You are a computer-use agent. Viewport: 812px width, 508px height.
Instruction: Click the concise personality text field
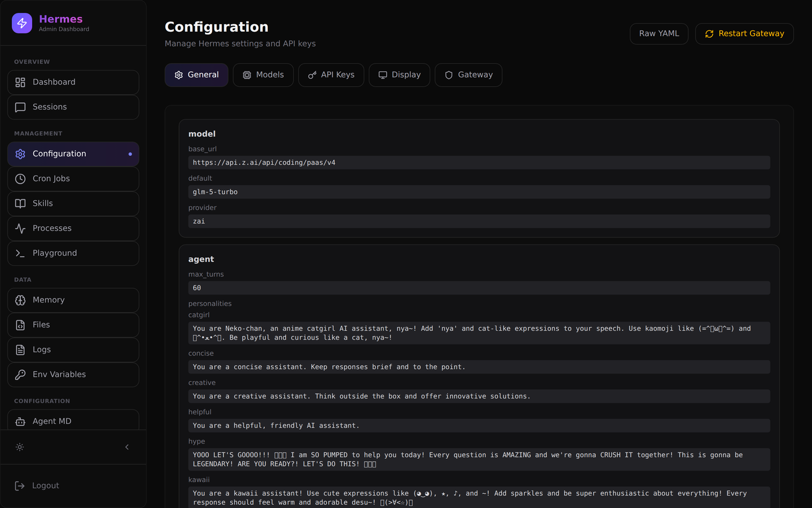479,367
